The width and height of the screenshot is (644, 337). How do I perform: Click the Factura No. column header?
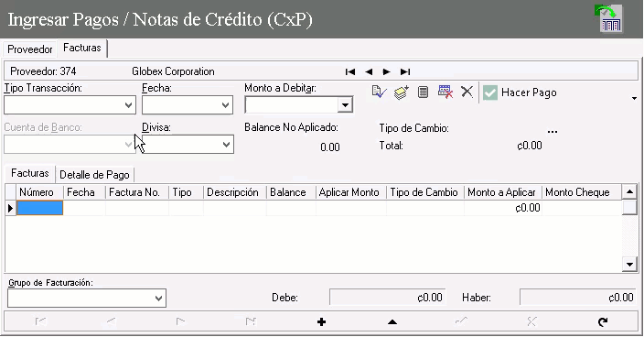[137, 192]
